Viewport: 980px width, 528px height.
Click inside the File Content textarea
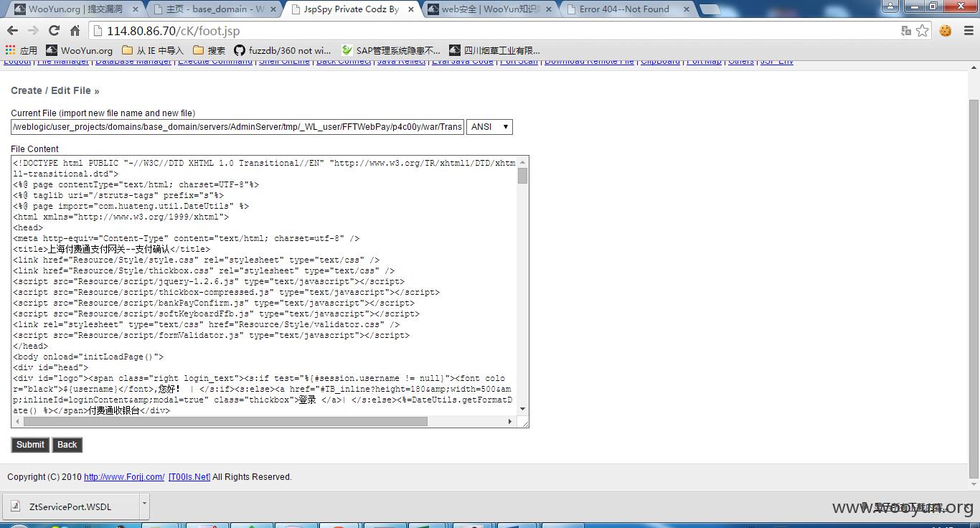(x=264, y=286)
